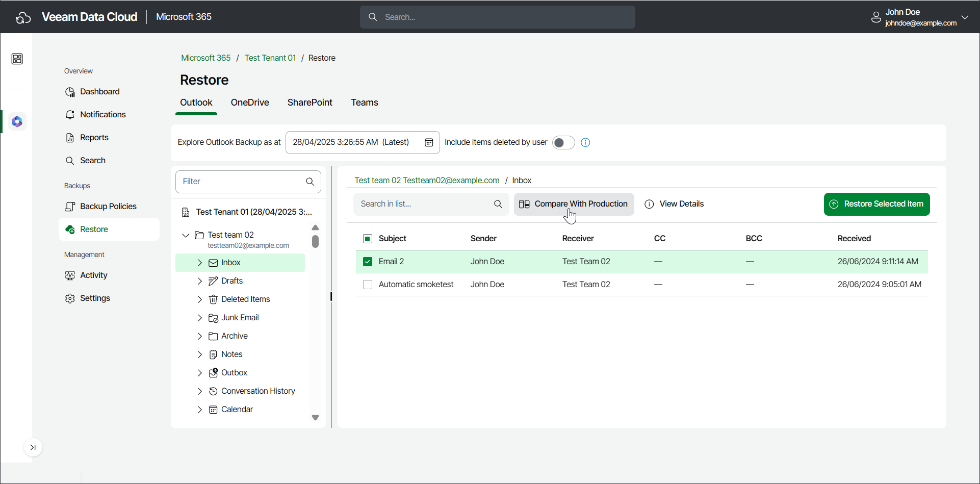The width and height of the screenshot is (980, 484).
Task: Click the folder tree scroll down arrow
Action: click(x=315, y=418)
